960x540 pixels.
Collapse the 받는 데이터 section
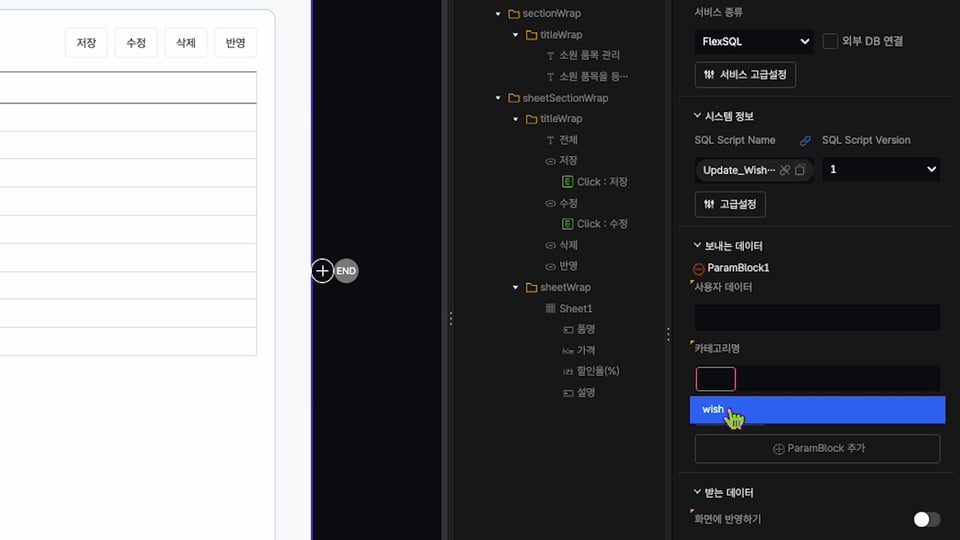(697, 492)
